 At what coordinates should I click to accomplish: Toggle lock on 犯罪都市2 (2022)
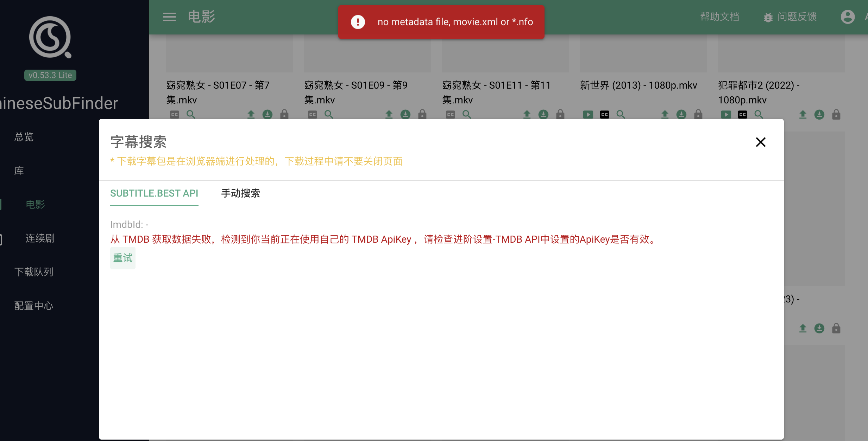coord(836,114)
